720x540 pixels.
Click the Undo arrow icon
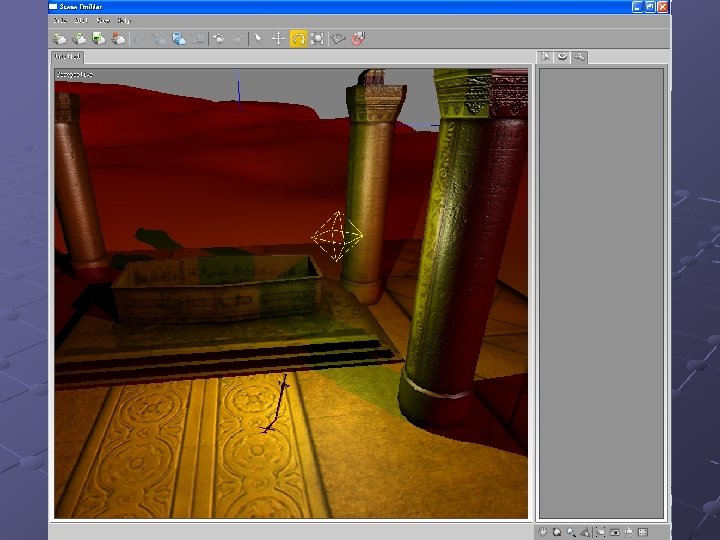click(x=218, y=39)
